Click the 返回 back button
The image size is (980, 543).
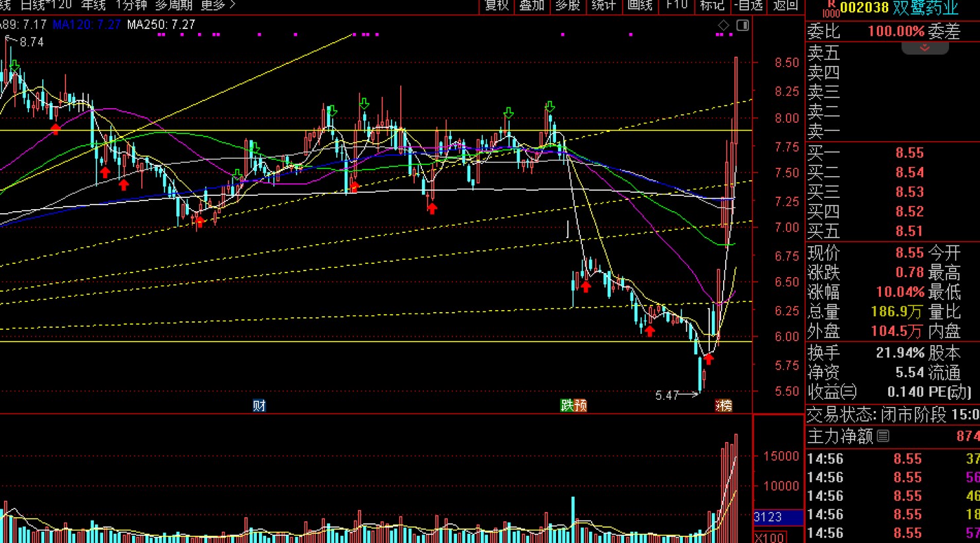(x=785, y=5)
